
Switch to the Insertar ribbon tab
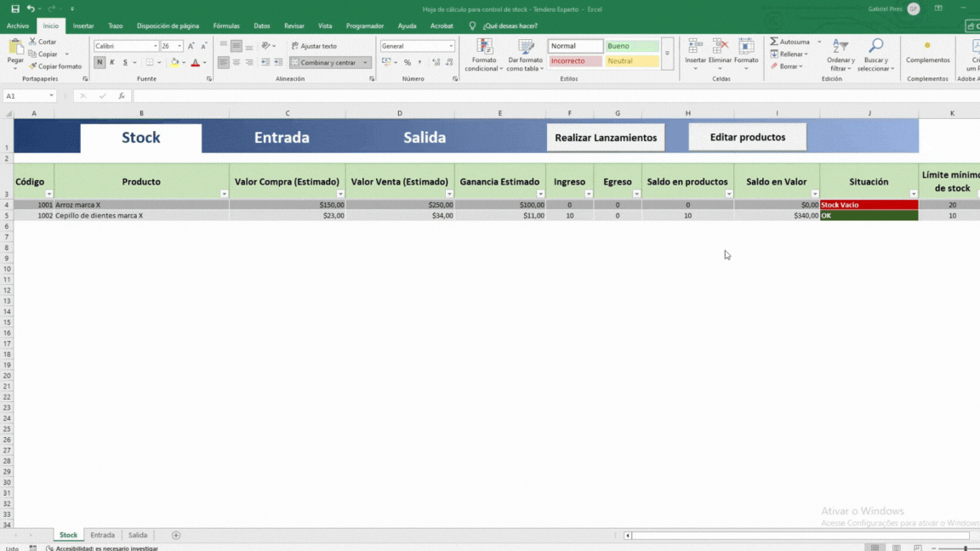click(x=83, y=26)
